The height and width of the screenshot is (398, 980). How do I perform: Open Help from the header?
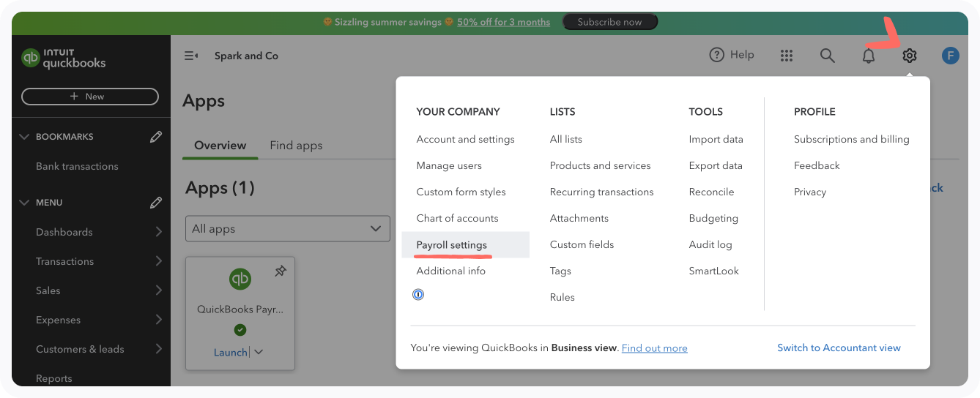[x=732, y=55]
